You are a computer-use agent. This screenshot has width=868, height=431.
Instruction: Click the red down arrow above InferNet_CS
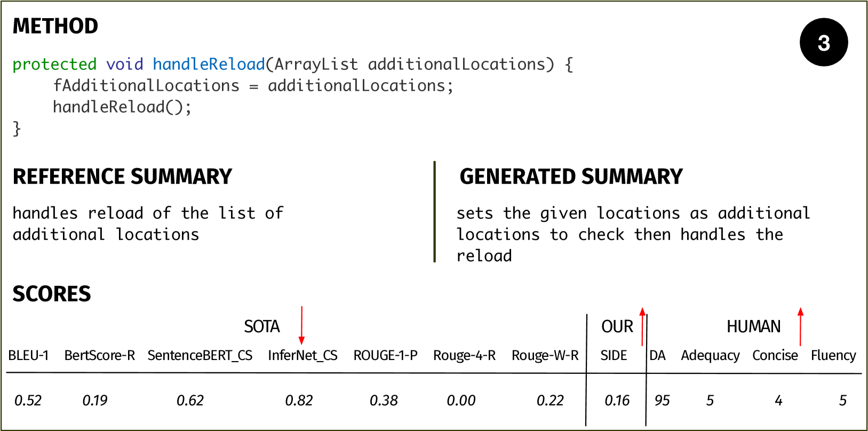[x=301, y=325]
